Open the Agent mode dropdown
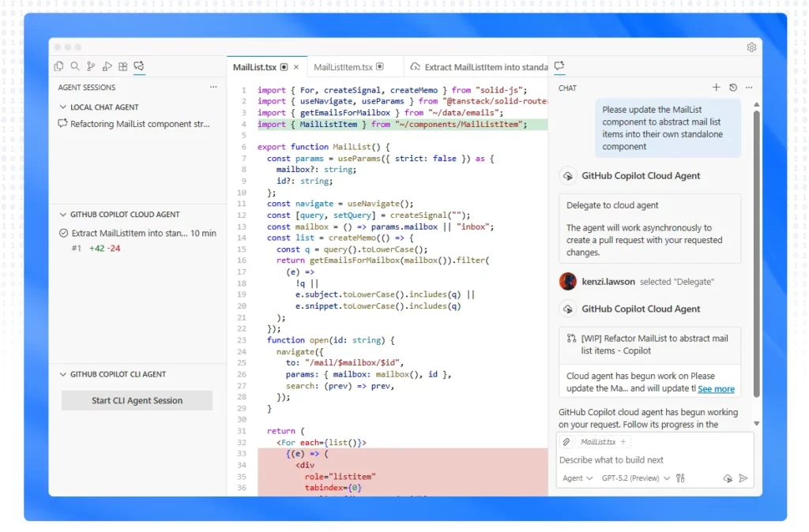The height and width of the screenshot is (532, 809). [575, 478]
